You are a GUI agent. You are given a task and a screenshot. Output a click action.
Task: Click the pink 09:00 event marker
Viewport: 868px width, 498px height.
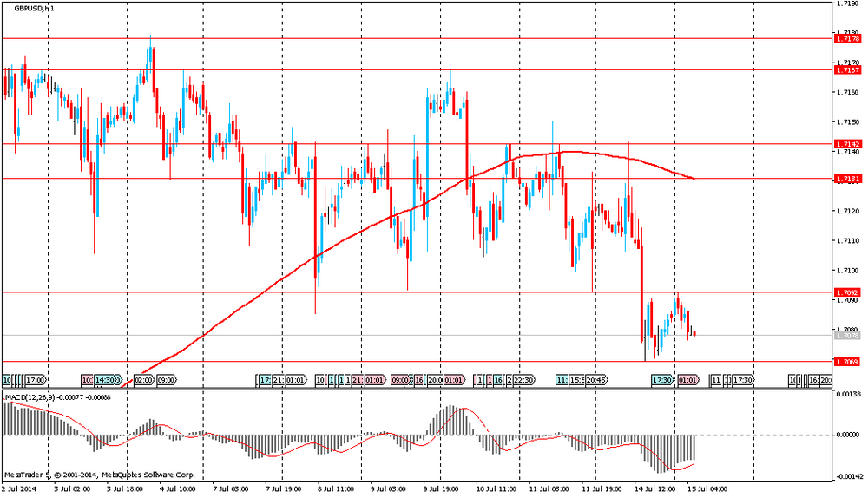pos(399,380)
